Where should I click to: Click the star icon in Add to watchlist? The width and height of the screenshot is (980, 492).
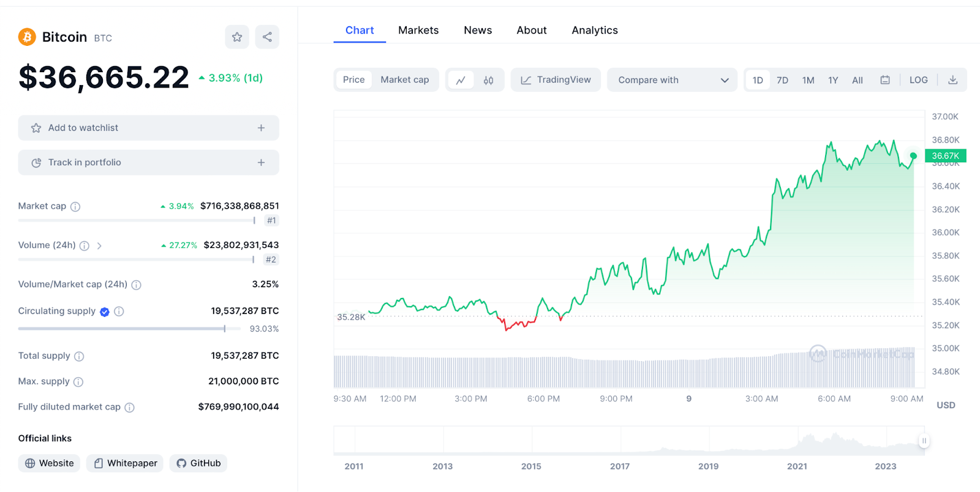click(x=36, y=128)
